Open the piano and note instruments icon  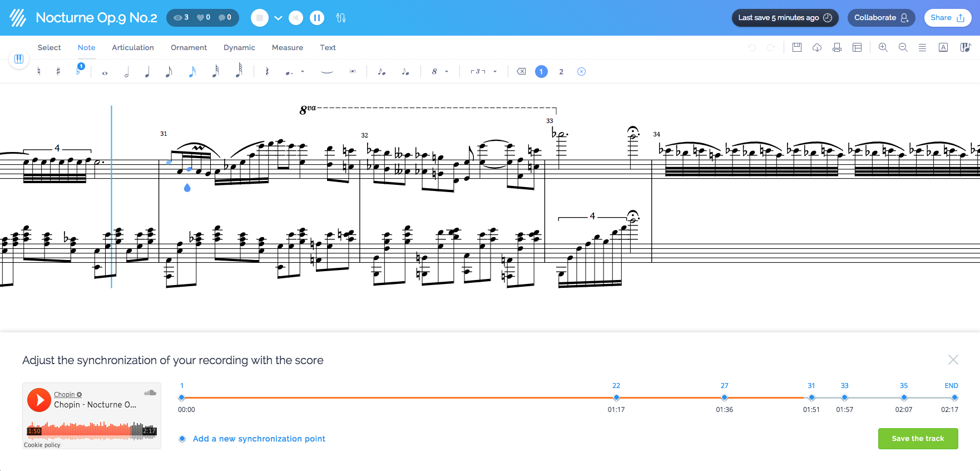click(x=966, y=47)
